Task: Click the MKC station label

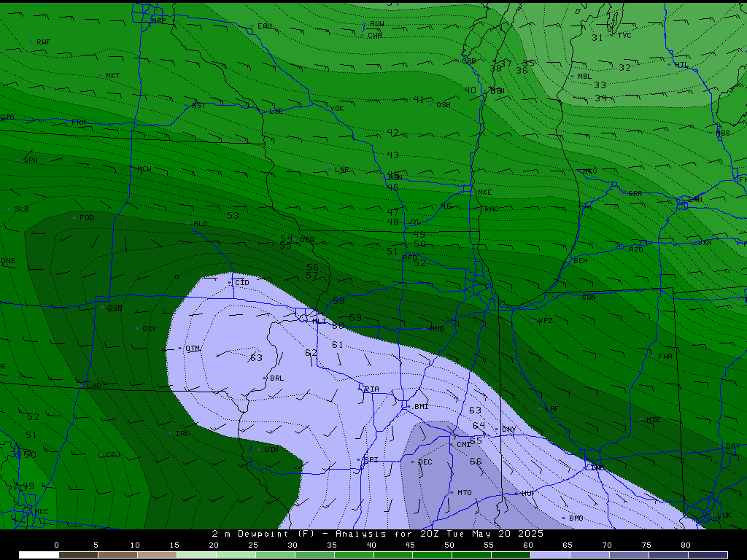Action: [42, 512]
